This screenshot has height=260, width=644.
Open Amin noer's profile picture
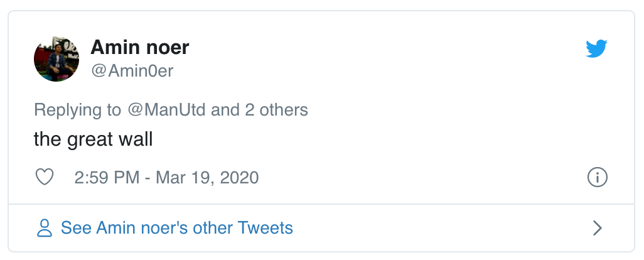pyautogui.click(x=56, y=58)
